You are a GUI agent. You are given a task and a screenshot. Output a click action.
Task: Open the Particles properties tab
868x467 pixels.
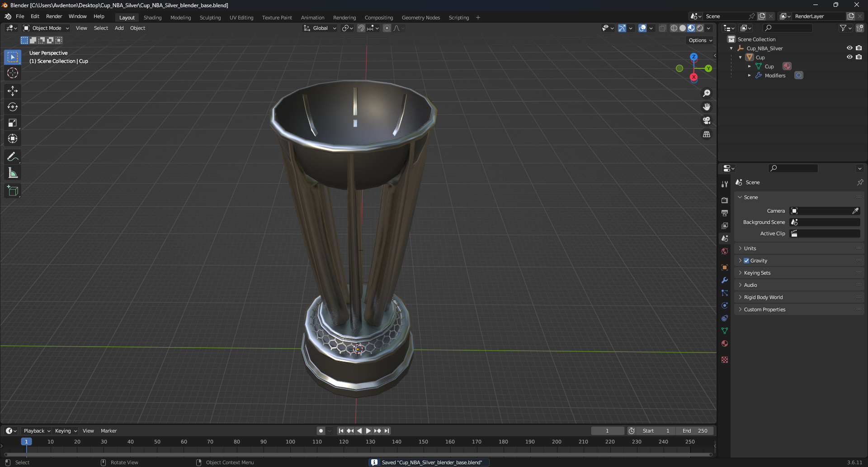tap(725, 293)
